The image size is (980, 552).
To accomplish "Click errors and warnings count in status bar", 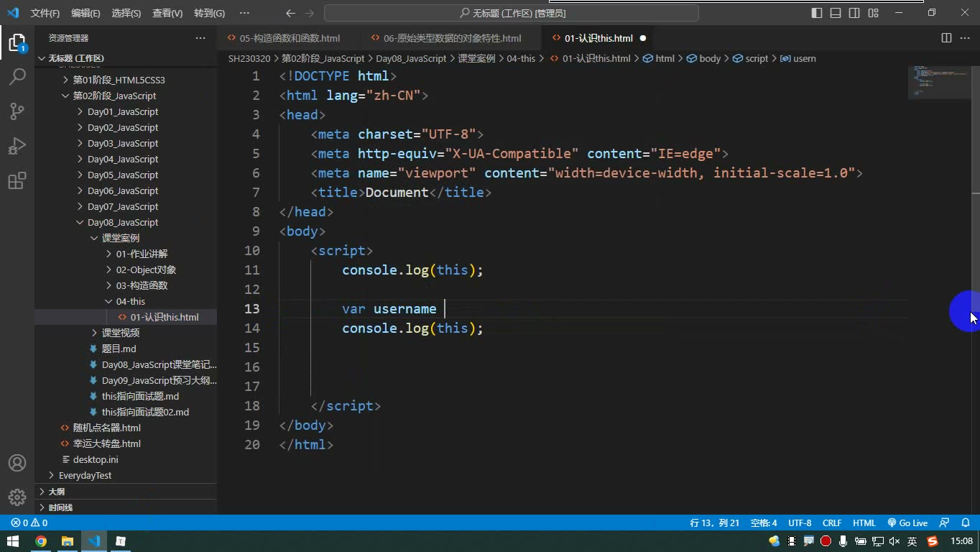I will 29,523.
